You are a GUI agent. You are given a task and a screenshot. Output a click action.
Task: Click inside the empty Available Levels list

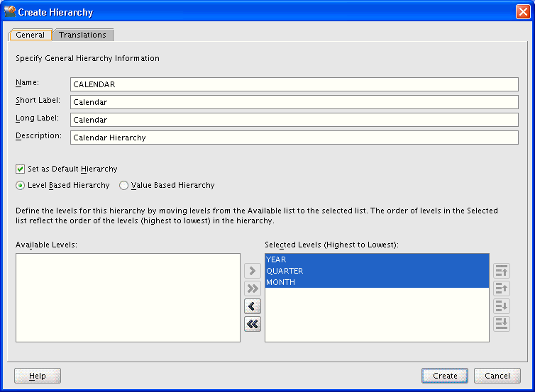pos(128,298)
